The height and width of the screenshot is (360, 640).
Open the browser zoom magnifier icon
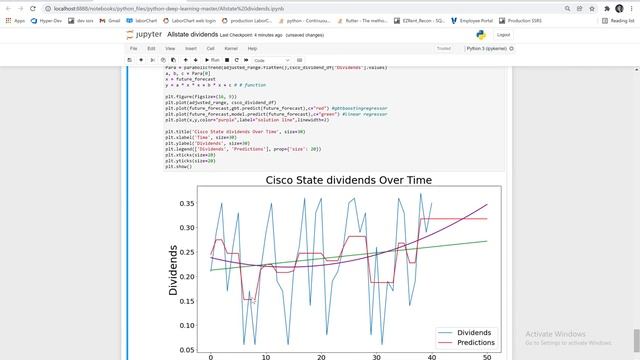pos(567,9)
